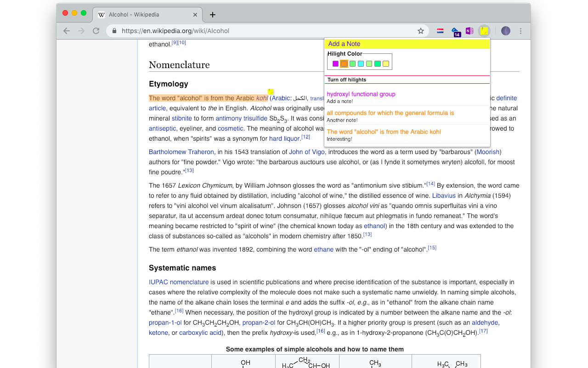588x368 pixels.
Task: Jump to citation [17]
Action: [483, 331]
